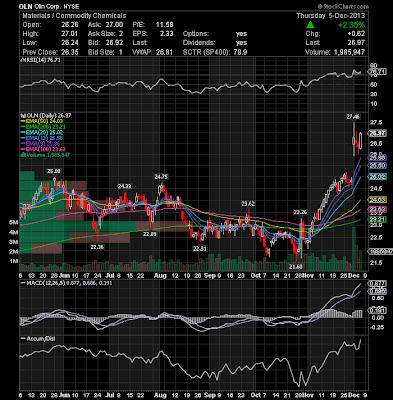Select the cyan EMA(20) legend entry
This screenshot has height=400, width=393.
(42, 133)
